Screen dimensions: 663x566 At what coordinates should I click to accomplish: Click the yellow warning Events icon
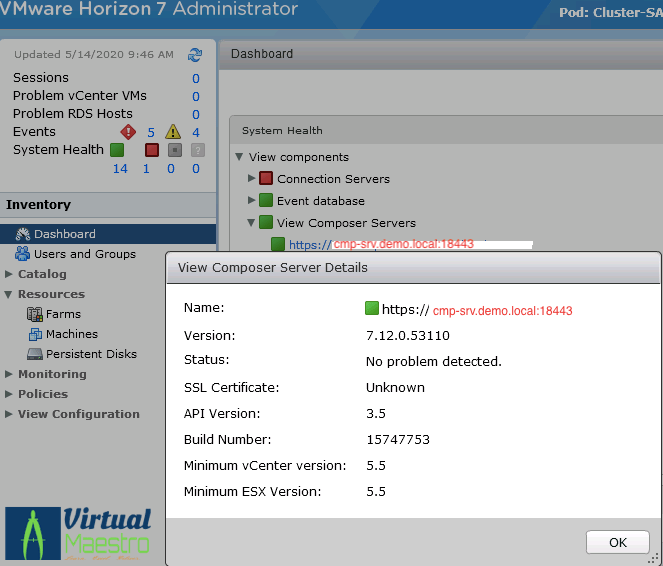pyautogui.click(x=172, y=132)
